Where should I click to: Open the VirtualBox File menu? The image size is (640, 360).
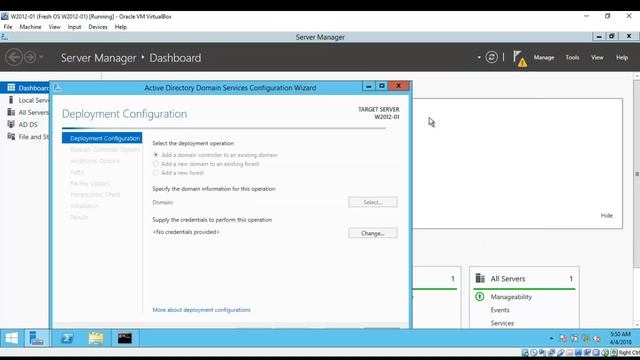click(8, 27)
